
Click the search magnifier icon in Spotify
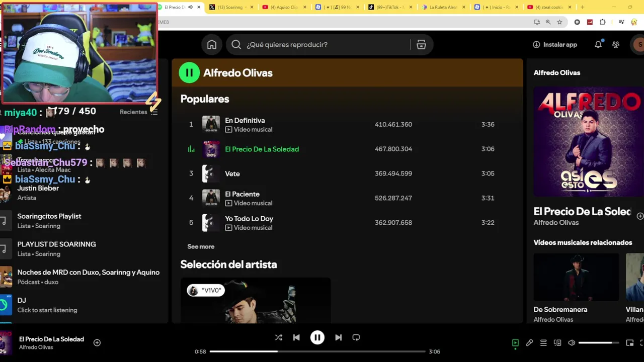236,45
